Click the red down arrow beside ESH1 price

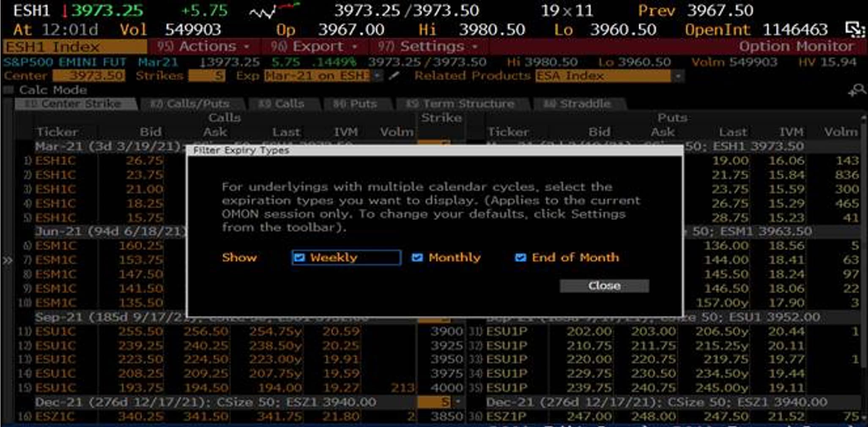click(65, 11)
